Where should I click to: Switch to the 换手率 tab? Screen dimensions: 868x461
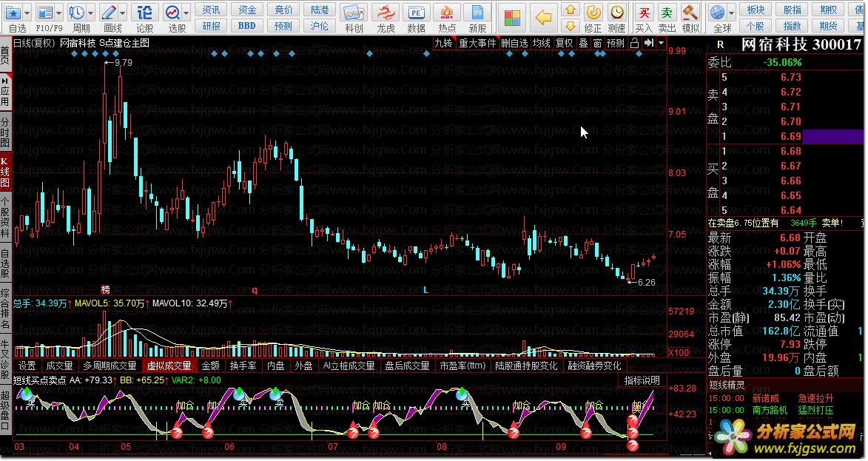[x=243, y=366]
